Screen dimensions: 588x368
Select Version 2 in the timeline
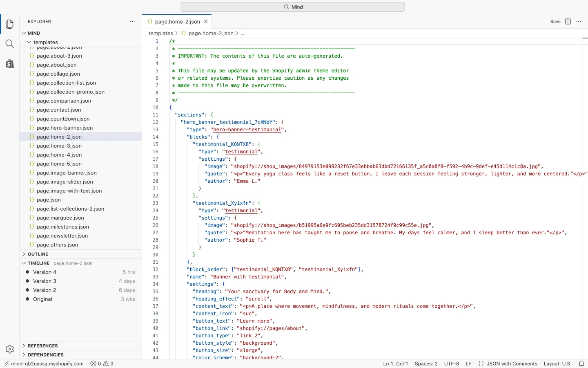[81, 290]
